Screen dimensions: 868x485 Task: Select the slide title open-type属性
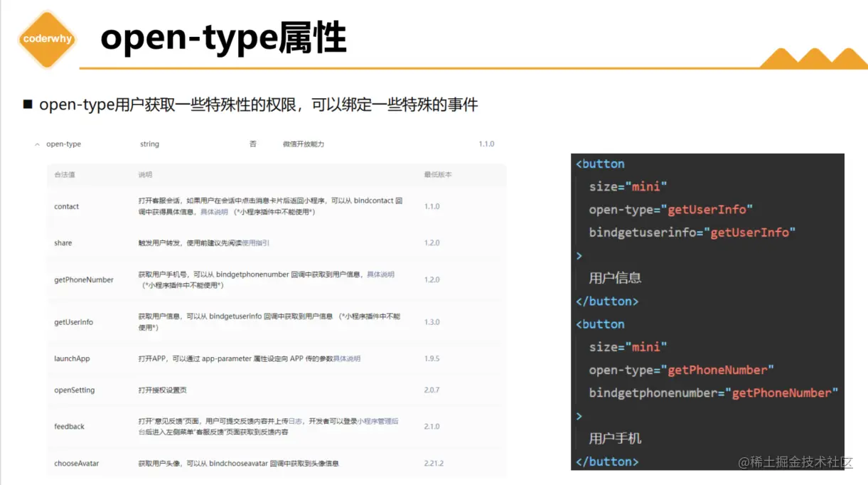coord(223,38)
